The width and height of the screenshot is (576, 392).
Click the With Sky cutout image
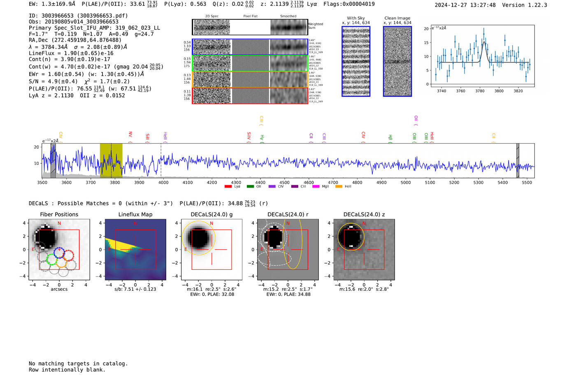coord(356,61)
